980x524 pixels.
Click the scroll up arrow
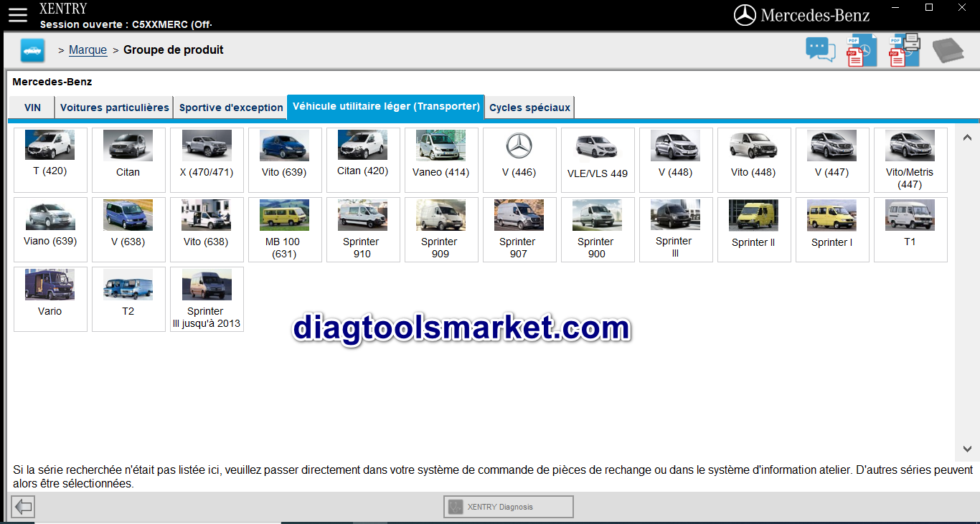[967, 138]
